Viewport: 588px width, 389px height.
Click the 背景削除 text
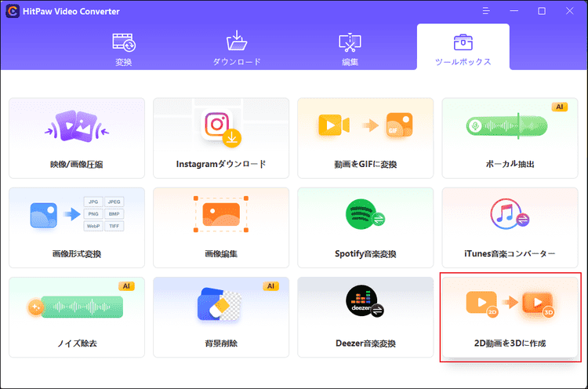221,344
